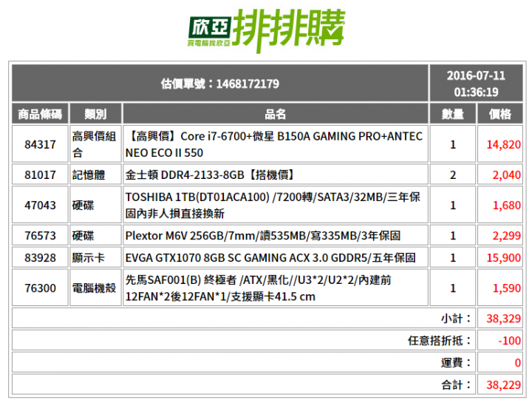Click quantity 1 in Core i7 combo row
532x400 pixels.
(x=453, y=145)
